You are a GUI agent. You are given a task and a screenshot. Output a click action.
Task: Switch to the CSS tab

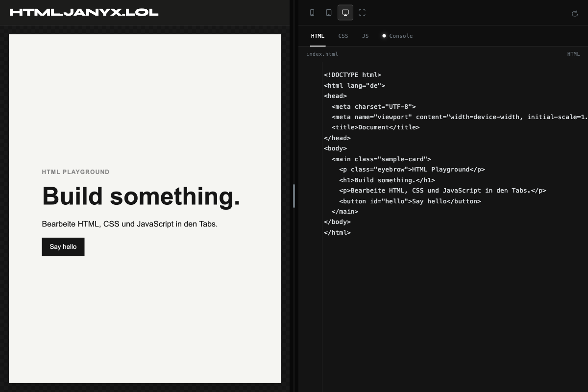[x=343, y=36]
